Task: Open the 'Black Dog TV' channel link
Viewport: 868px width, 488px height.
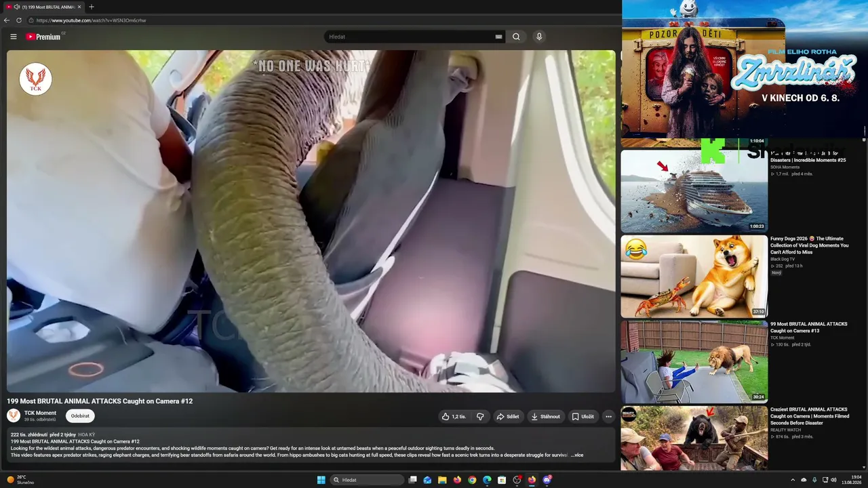Action: click(x=783, y=260)
